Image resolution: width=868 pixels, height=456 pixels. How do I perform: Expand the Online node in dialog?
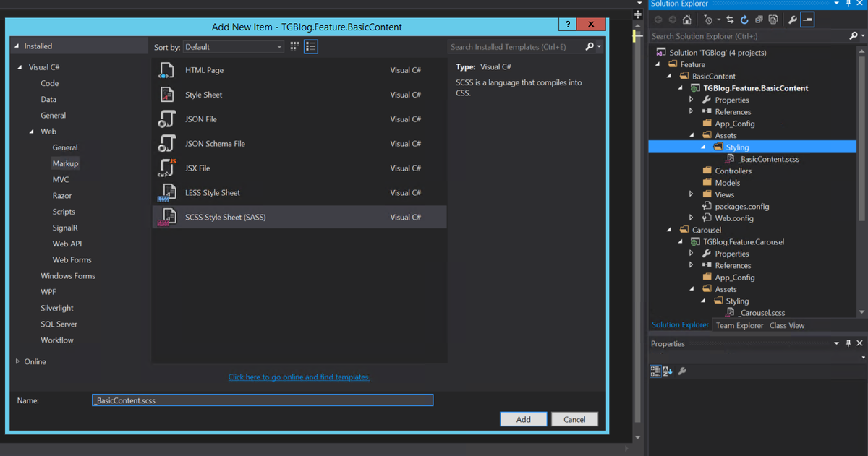(17, 361)
